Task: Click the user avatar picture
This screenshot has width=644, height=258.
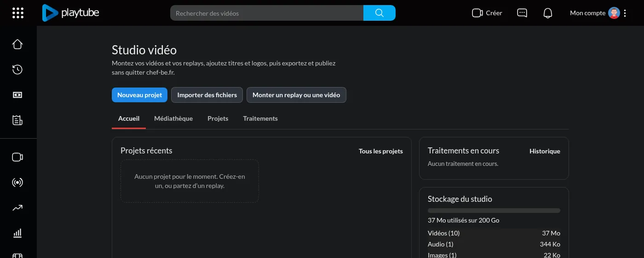Action: pos(614,13)
